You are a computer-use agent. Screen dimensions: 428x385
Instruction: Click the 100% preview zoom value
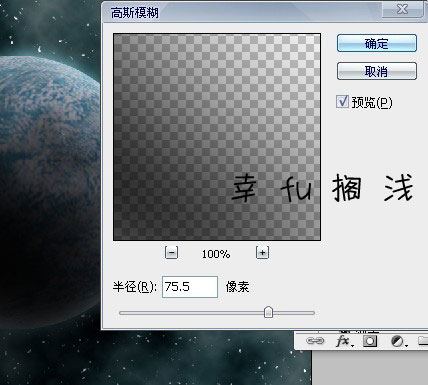216,254
